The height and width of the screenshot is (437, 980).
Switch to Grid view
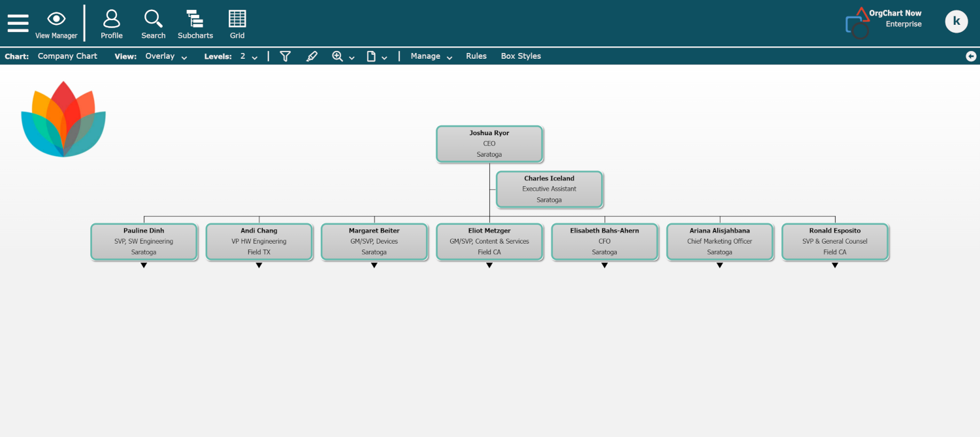(237, 24)
